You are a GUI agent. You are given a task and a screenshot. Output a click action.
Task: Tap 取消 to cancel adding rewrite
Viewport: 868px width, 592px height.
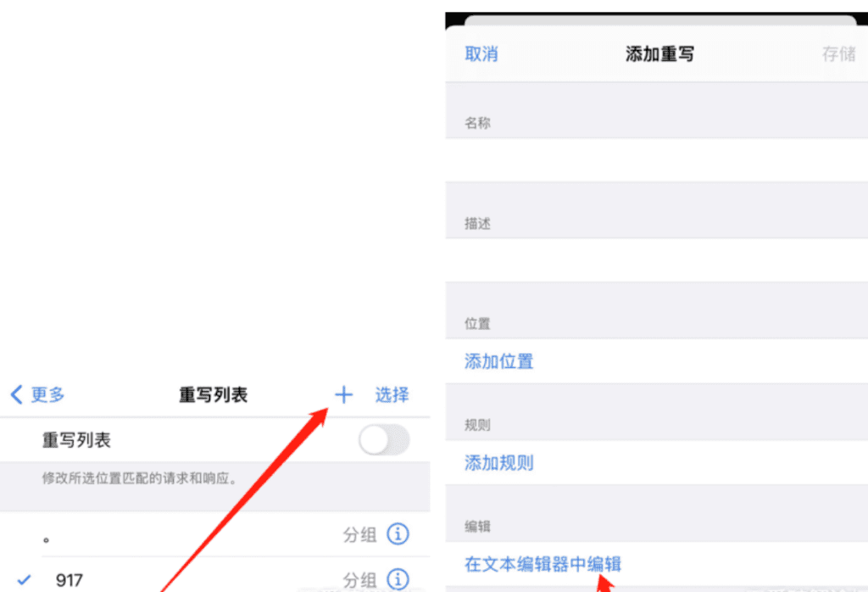(481, 54)
